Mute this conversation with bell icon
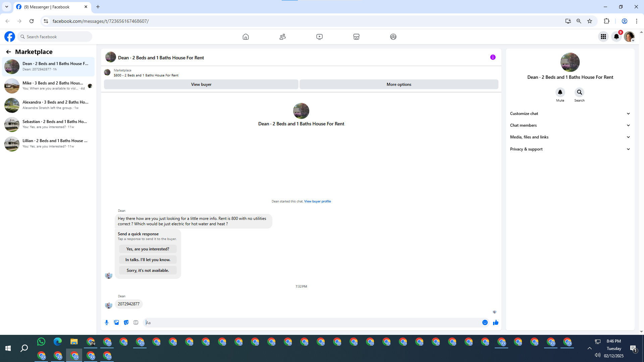Screen dimensions: 644x362 point(560,92)
